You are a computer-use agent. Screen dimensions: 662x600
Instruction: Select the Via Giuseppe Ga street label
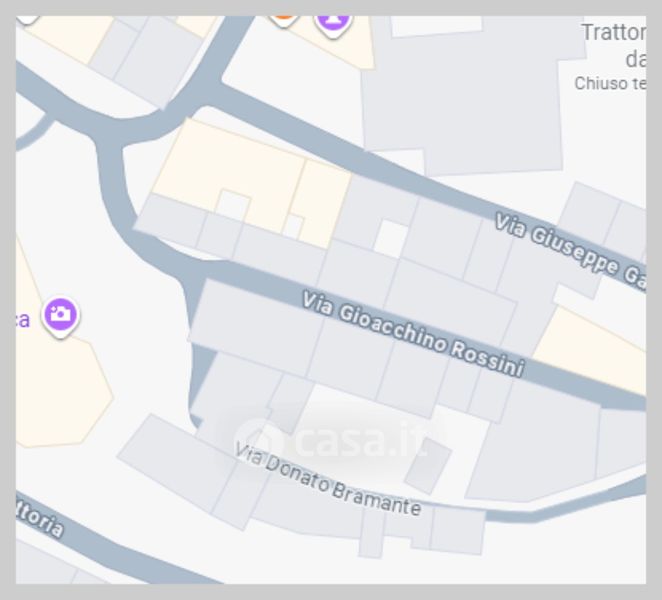[570, 251]
